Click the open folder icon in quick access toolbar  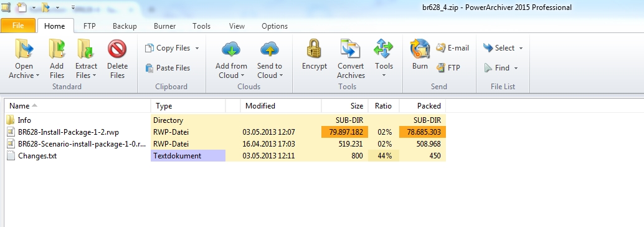click(46, 7)
